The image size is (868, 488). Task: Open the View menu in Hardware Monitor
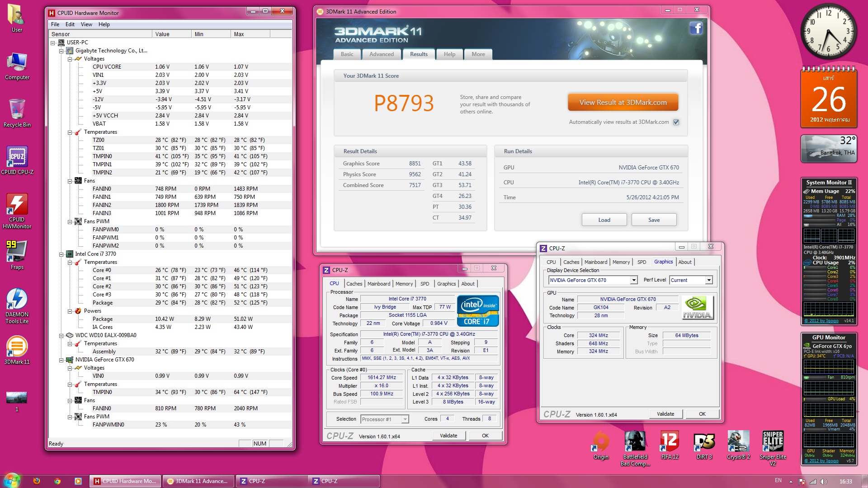[86, 24]
